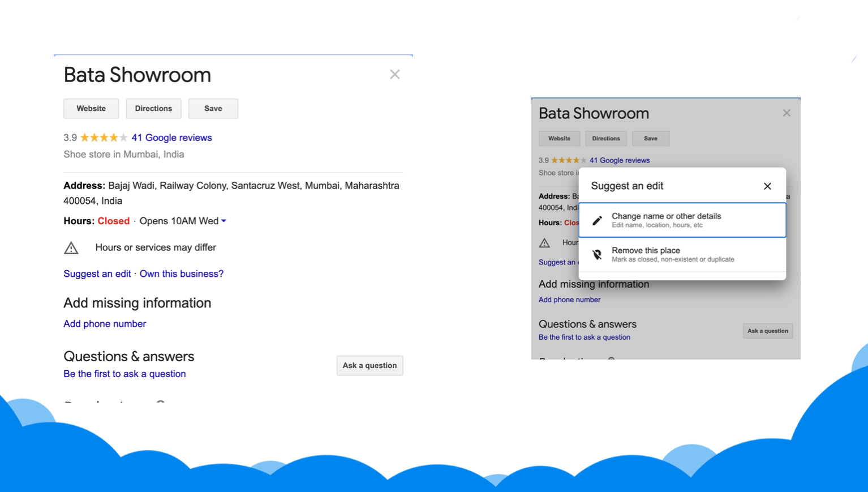Select Change name or other details option

[682, 220]
